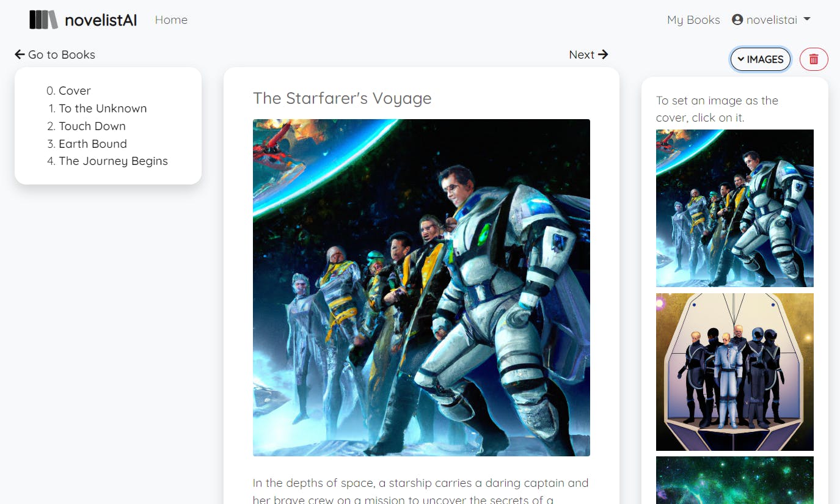Click the paragraph starting 'In the depths of space'
The height and width of the screenshot is (504, 840).
tap(422, 491)
